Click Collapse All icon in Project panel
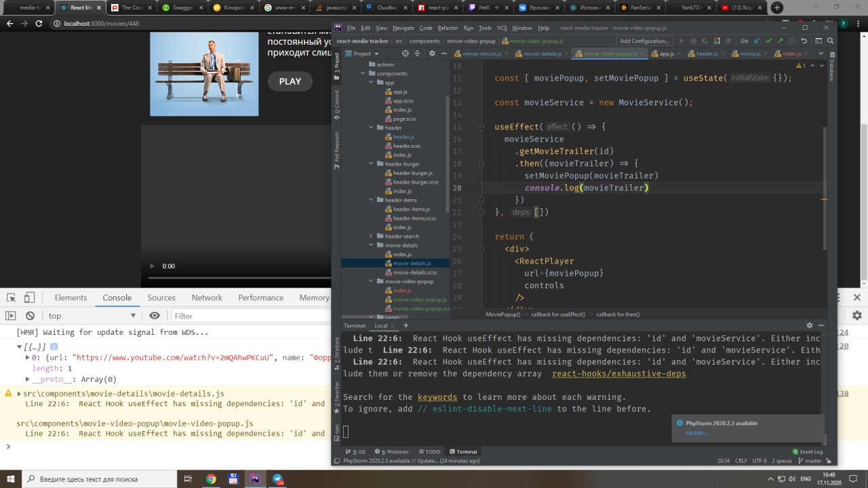This screenshot has height=488, width=868. (x=417, y=54)
